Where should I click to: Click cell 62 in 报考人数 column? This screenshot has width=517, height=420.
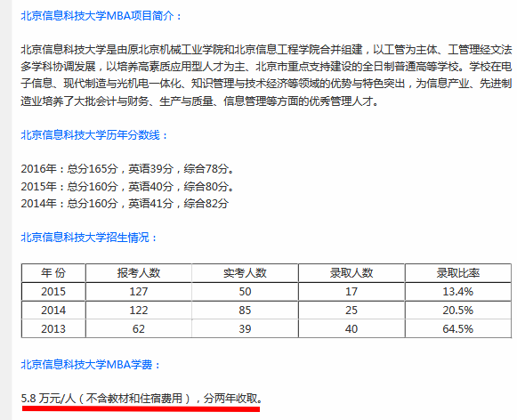tap(139, 328)
